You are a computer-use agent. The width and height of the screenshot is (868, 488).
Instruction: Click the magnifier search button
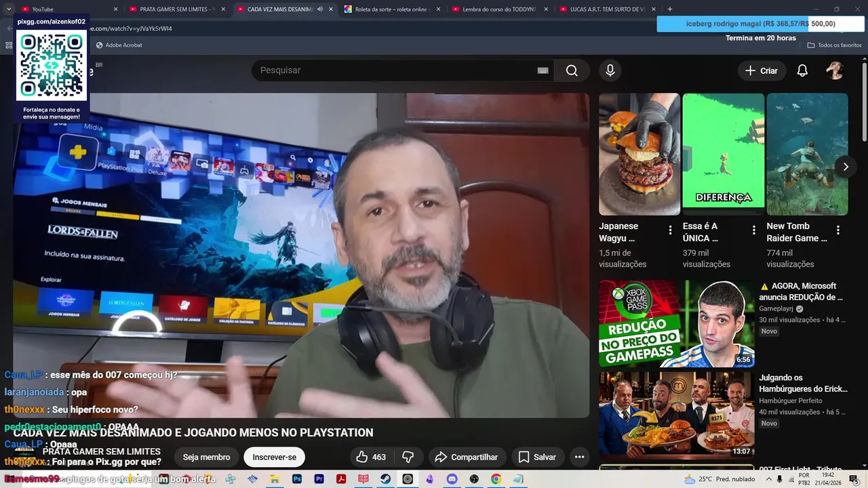tap(572, 70)
